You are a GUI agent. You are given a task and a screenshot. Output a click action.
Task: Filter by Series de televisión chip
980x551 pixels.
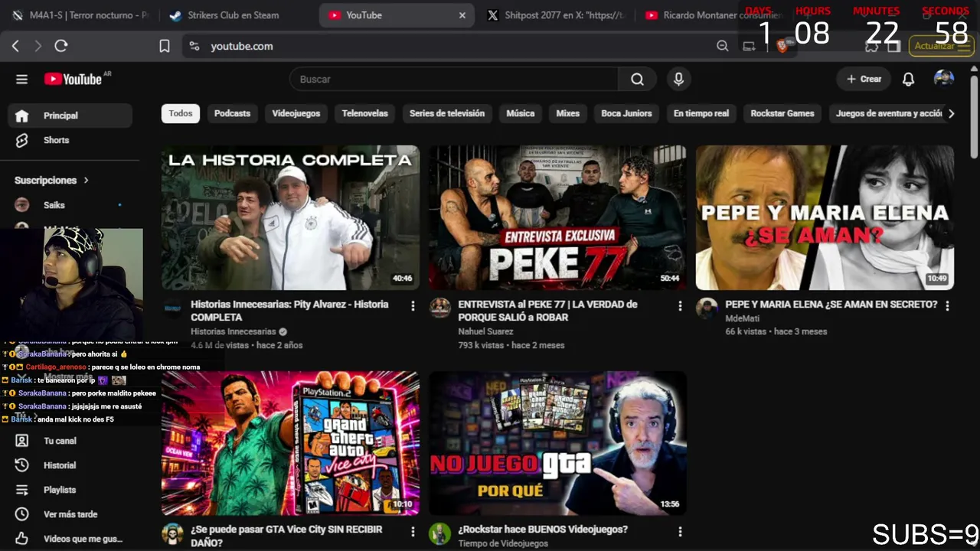(x=447, y=113)
